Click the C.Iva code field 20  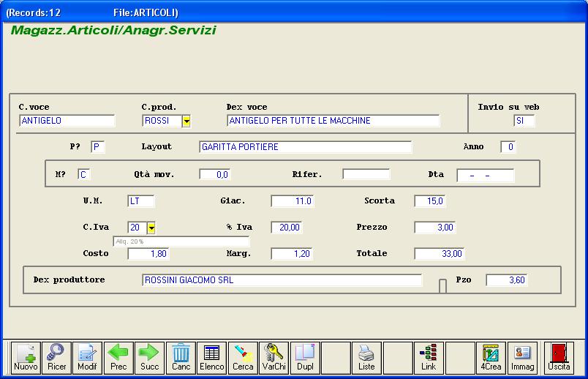tap(137, 227)
